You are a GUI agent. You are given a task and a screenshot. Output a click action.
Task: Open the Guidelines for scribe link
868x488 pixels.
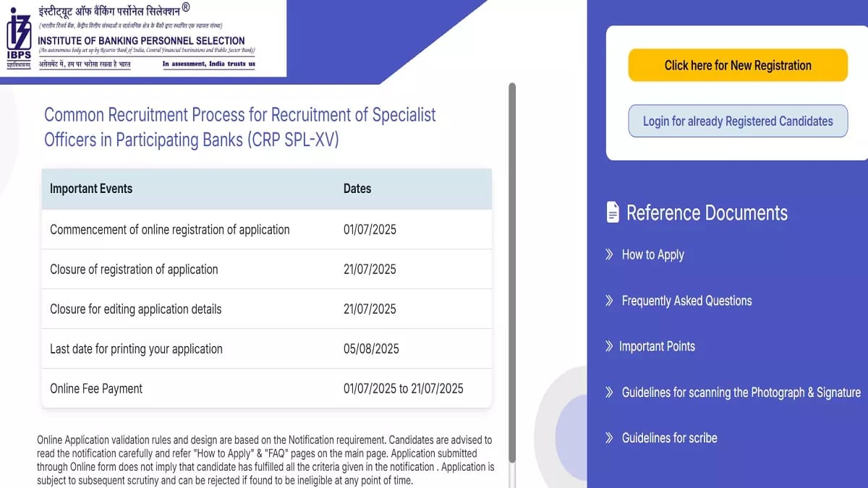(670, 438)
